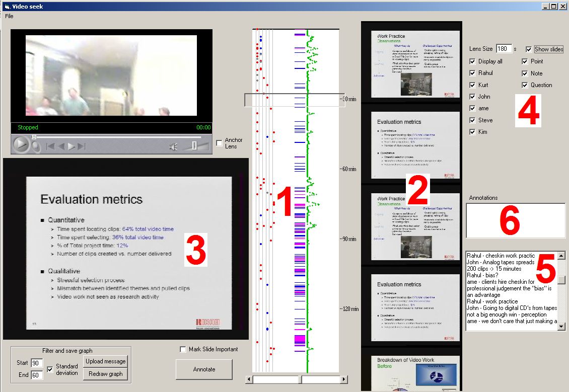
Task: Click the Lens Size input field
Action: click(503, 49)
